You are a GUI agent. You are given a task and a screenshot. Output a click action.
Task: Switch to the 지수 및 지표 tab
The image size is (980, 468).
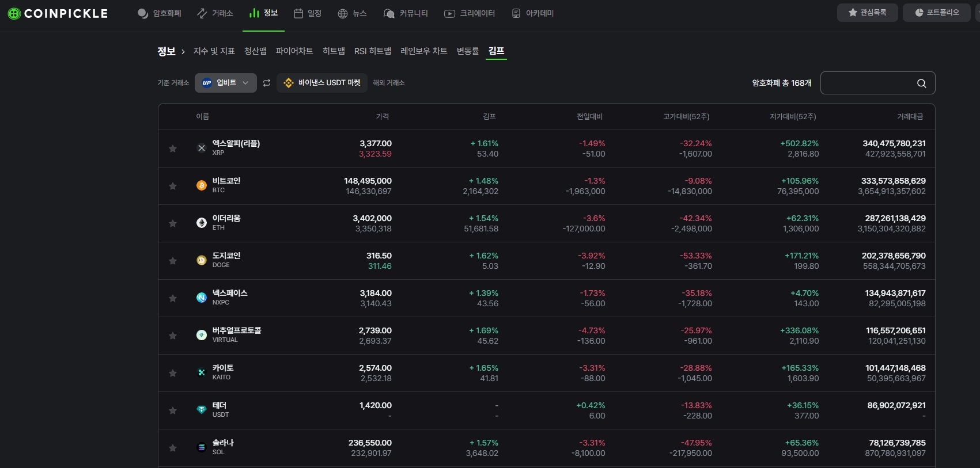pos(214,51)
